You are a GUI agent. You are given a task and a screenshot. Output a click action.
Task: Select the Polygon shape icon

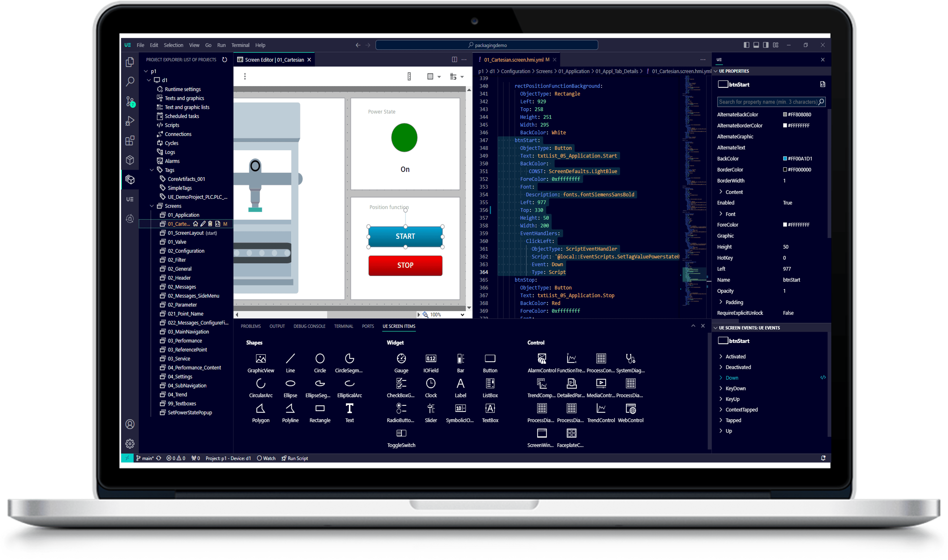(x=261, y=409)
